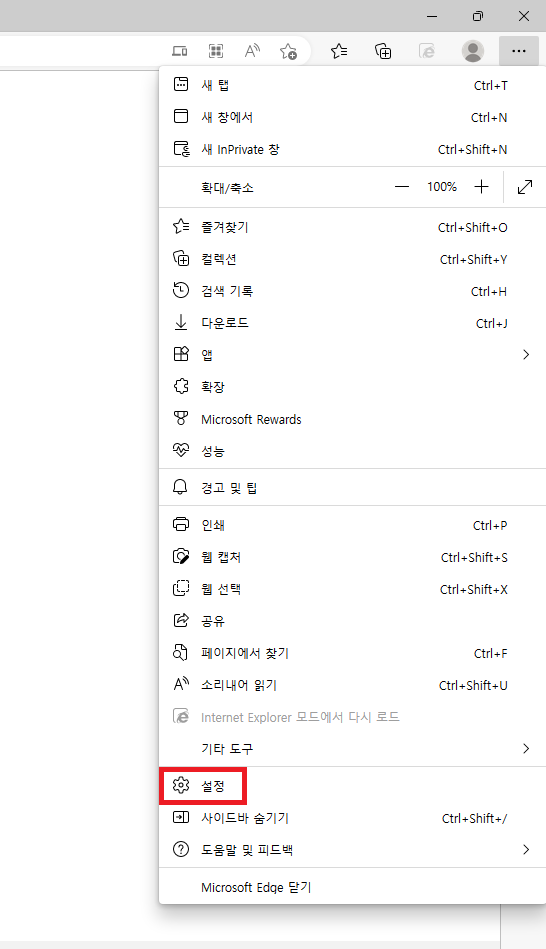Click the send to devices icon in address bar
Screen dimensions: 546x949
180,51
